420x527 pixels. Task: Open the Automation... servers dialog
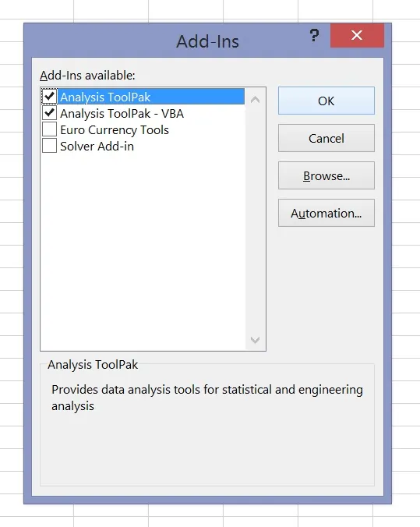326,213
